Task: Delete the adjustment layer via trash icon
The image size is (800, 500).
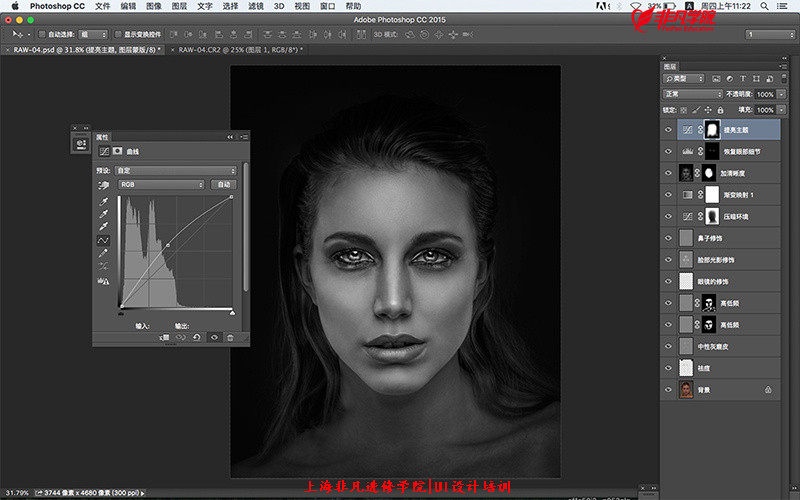Action: coord(230,337)
